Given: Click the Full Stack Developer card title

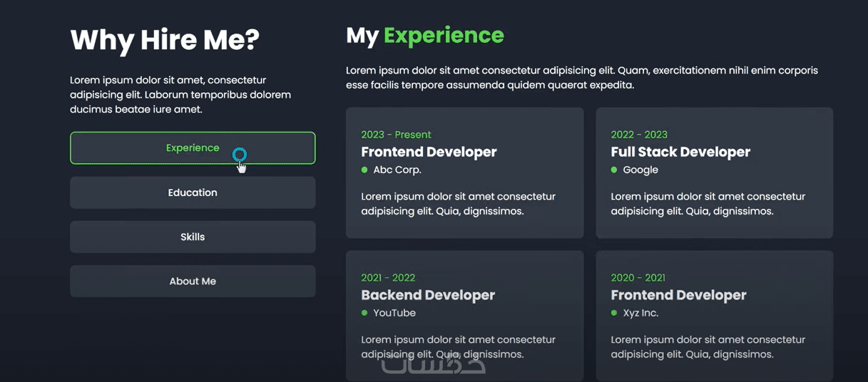Looking at the screenshot, I should (x=680, y=152).
